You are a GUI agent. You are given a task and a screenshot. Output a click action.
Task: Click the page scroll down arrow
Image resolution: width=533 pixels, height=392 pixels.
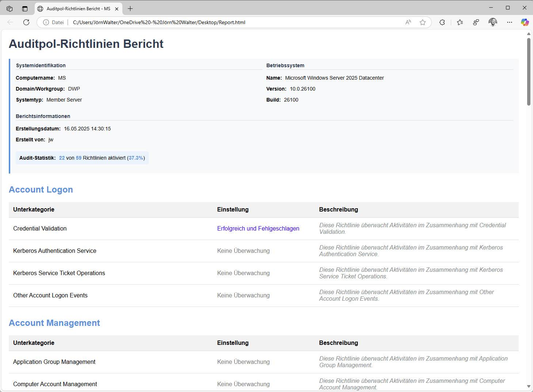[x=529, y=386]
